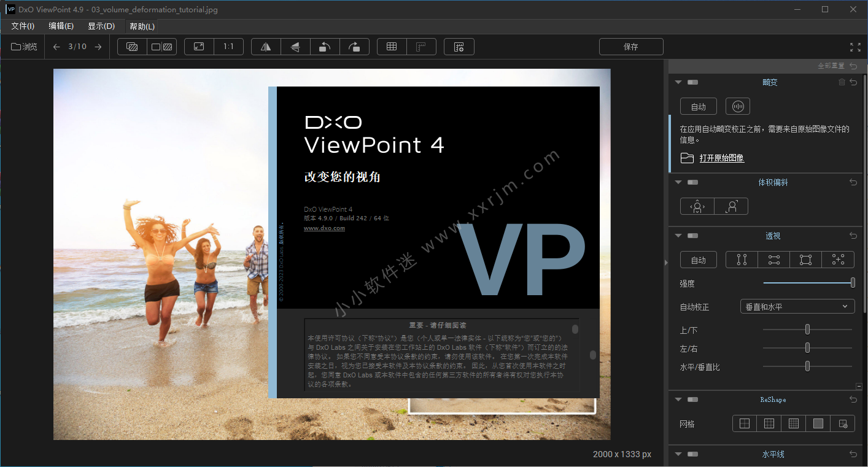Adjust the 强度 slider handle

[x=853, y=282]
